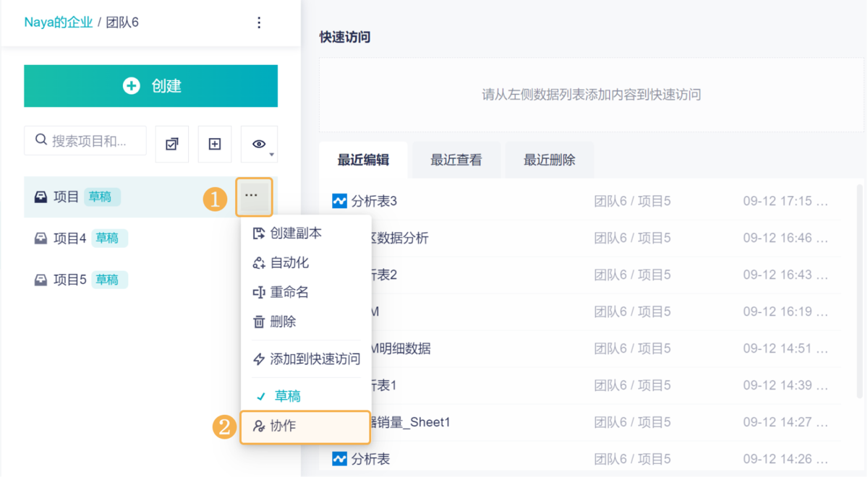
Task: Select 项目5 in the project list
Action: 70,280
